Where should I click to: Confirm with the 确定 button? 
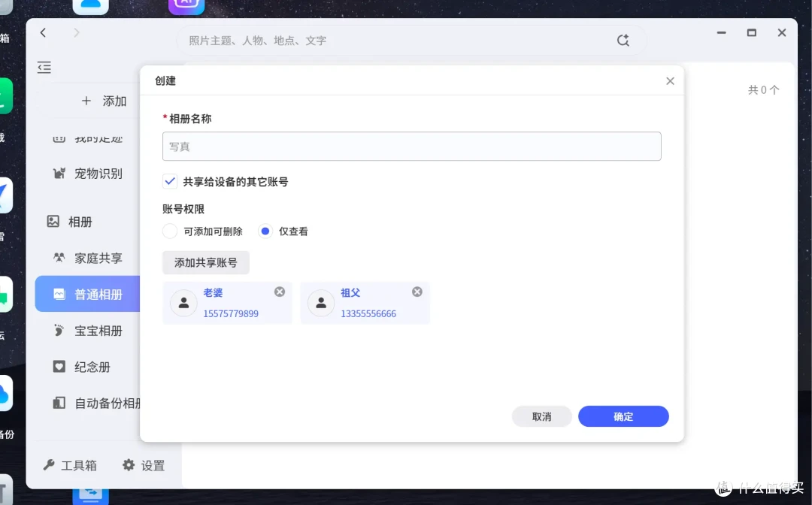[623, 416]
